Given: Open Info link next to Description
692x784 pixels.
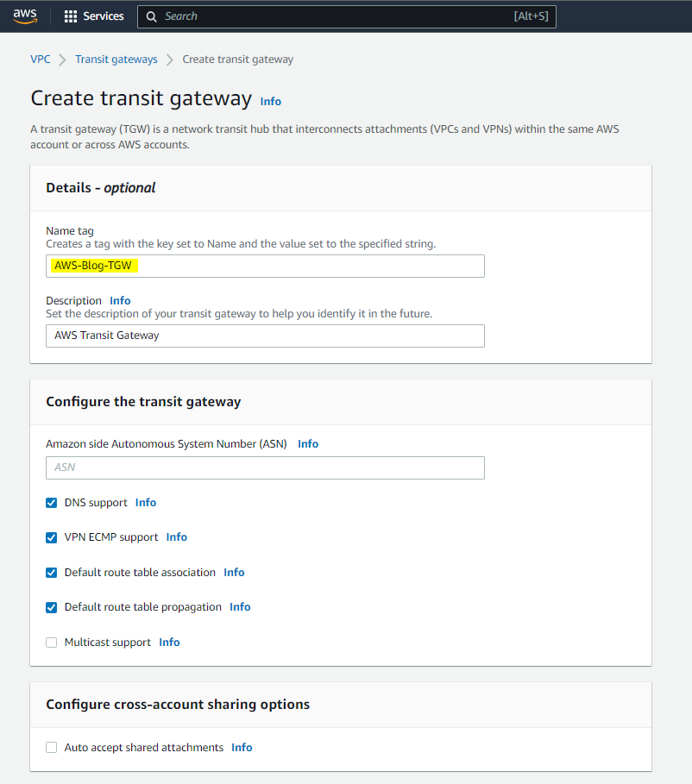Looking at the screenshot, I should 120,301.
